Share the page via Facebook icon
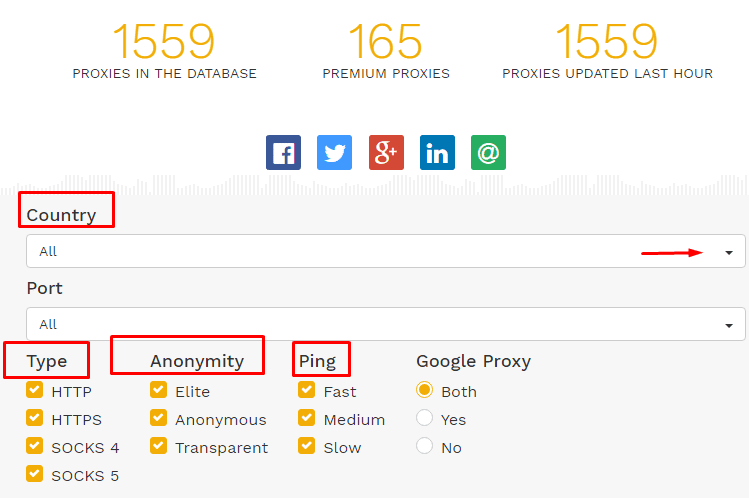 [x=283, y=153]
